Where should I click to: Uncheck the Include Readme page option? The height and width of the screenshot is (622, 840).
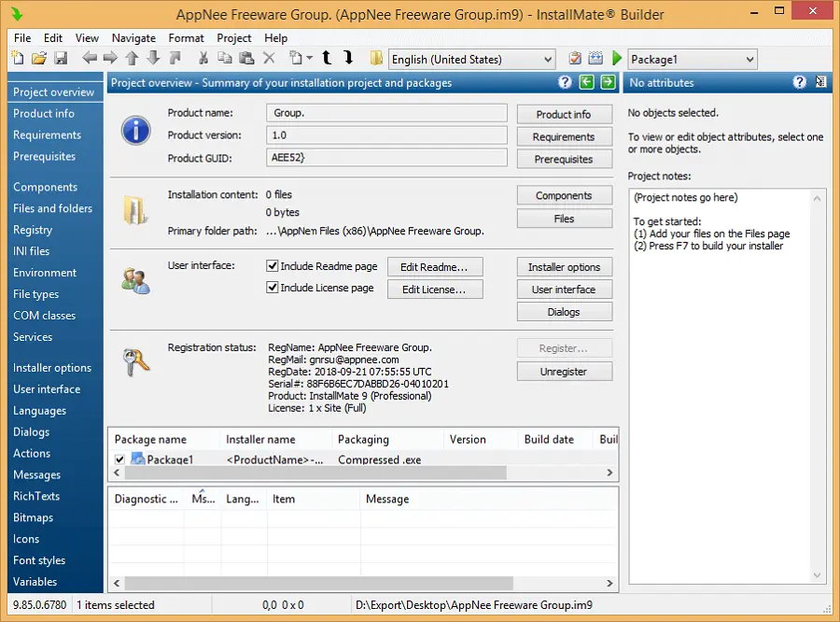tap(272, 265)
